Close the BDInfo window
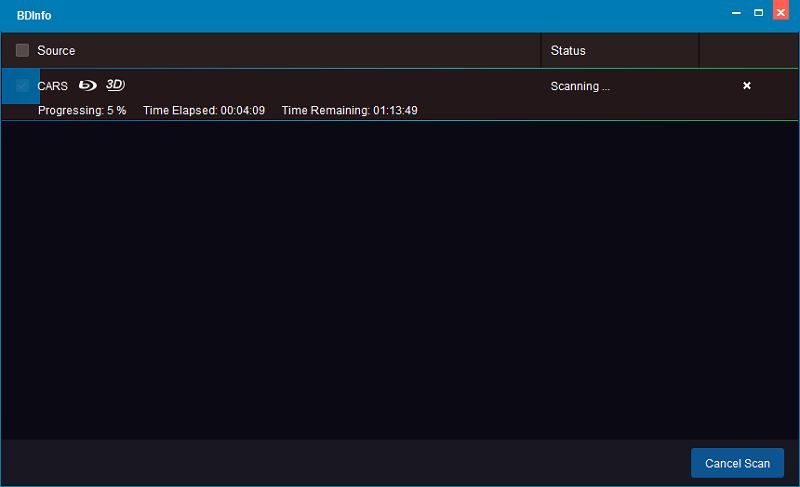 [781, 11]
